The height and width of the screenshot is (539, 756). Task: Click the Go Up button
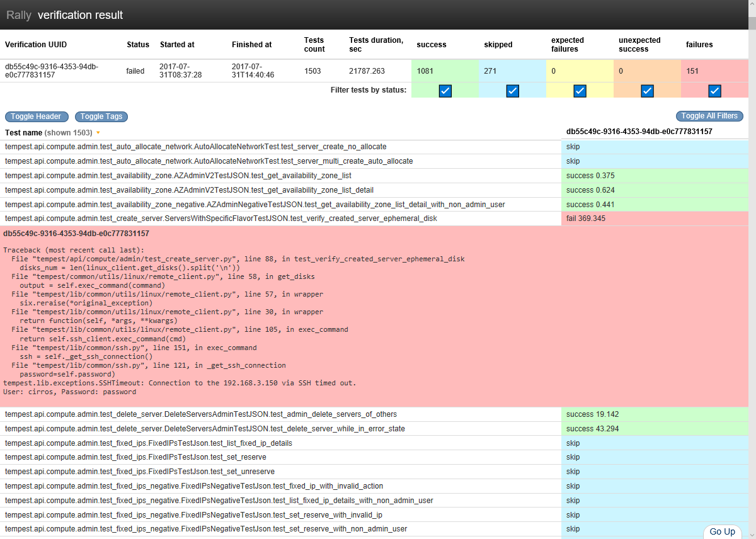pos(722,532)
